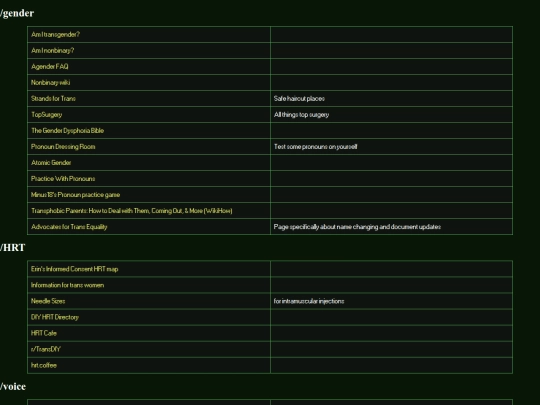Open the r/TransDIY link
The width and height of the screenshot is (540, 405).
coord(46,349)
